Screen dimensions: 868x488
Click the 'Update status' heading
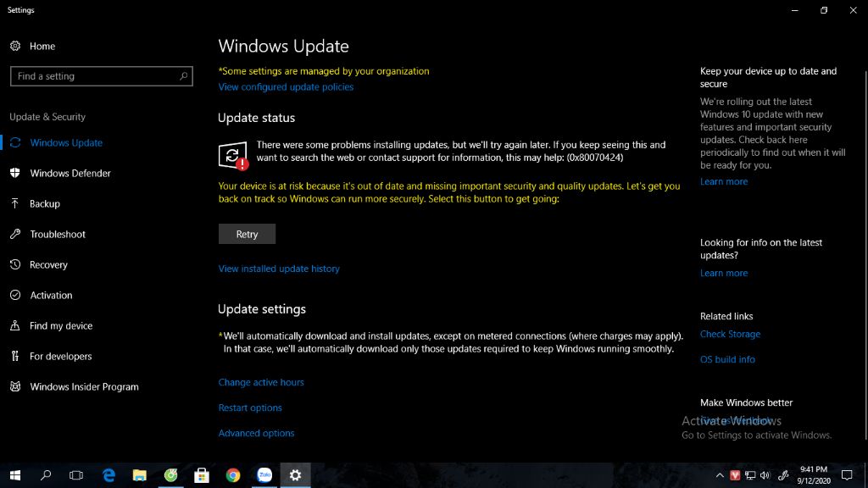(256, 118)
